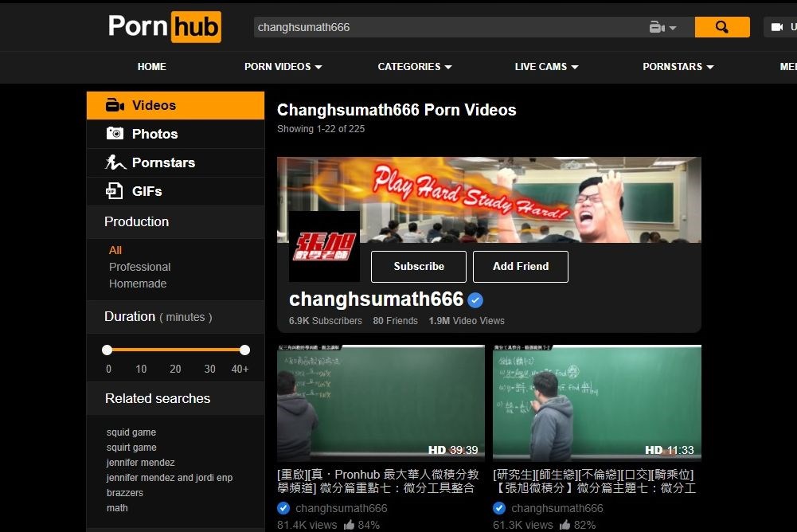Click the related search 'squirt game'

[x=131, y=448]
